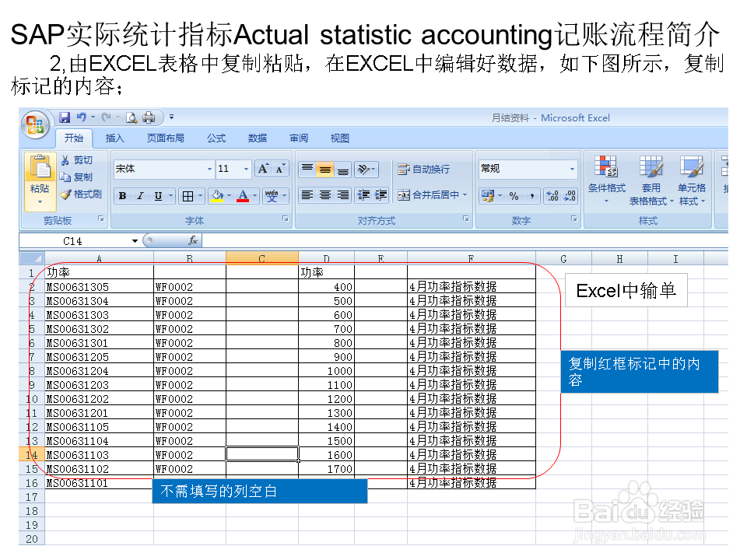Toggle italic formatting
The image size is (747, 560).
(140, 196)
